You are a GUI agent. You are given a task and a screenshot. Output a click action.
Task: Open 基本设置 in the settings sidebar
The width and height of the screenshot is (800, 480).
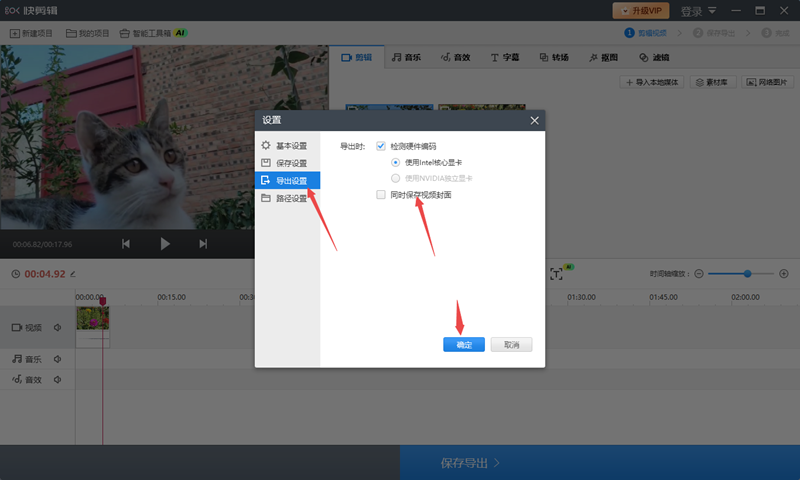click(287, 145)
